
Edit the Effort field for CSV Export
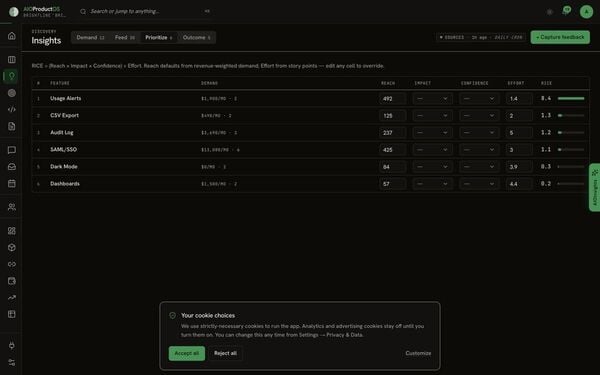pyautogui.click(x=519, y=116)
